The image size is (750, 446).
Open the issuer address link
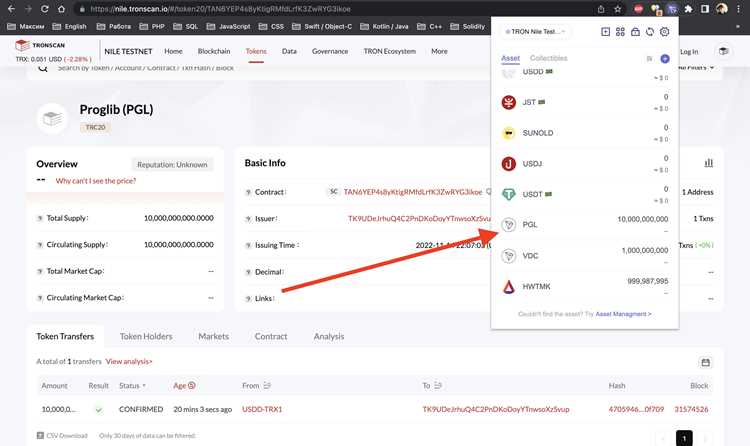click(x=419, y=218)
